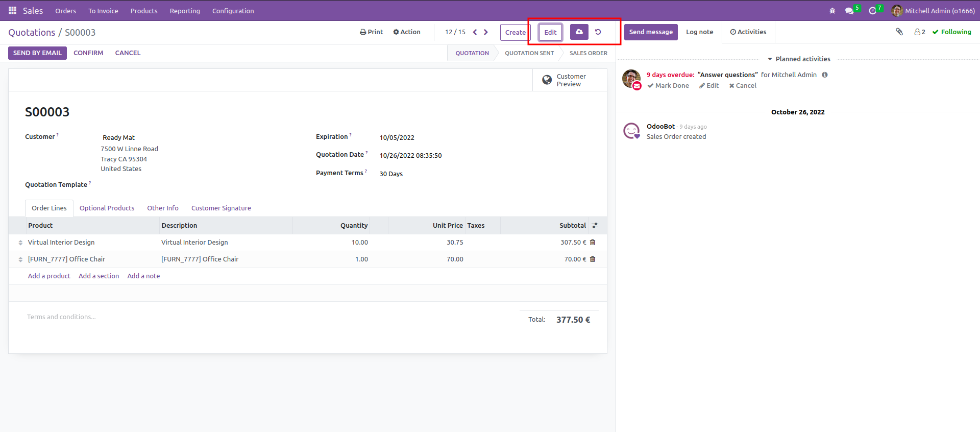Open optional columns settings in table header
This screenshot has height=432, width=980.
pos(595,226)
